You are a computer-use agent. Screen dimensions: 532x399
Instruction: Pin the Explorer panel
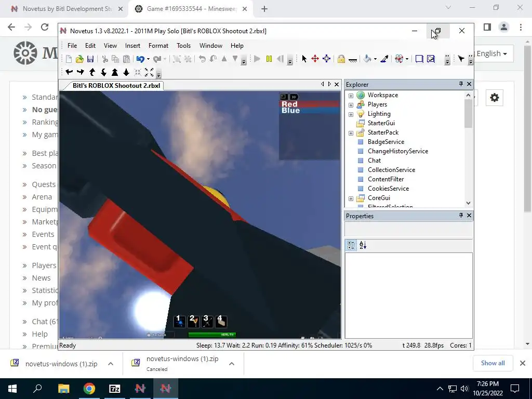[x=461, y=84]
